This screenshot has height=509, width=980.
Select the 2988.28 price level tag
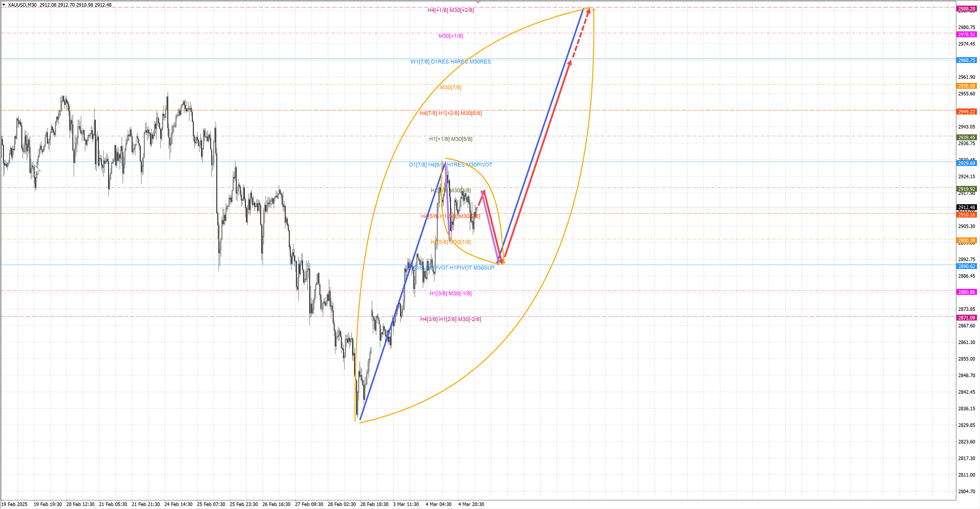(966, 9)
